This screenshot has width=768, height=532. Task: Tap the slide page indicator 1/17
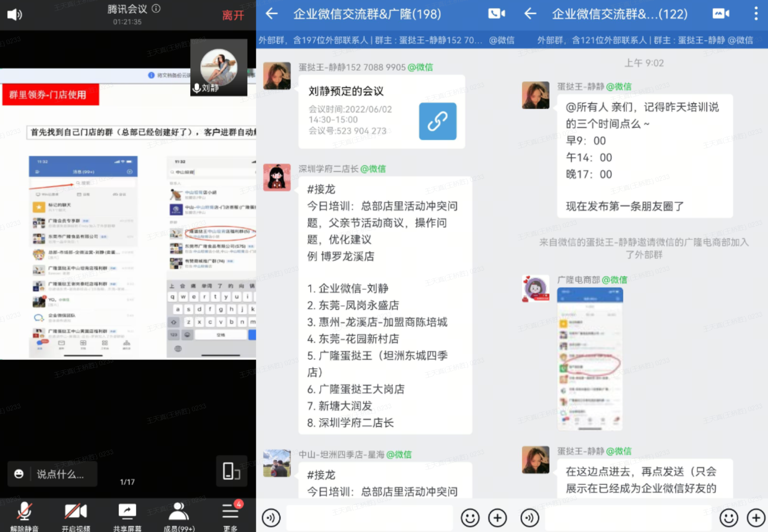pos(127,482)
